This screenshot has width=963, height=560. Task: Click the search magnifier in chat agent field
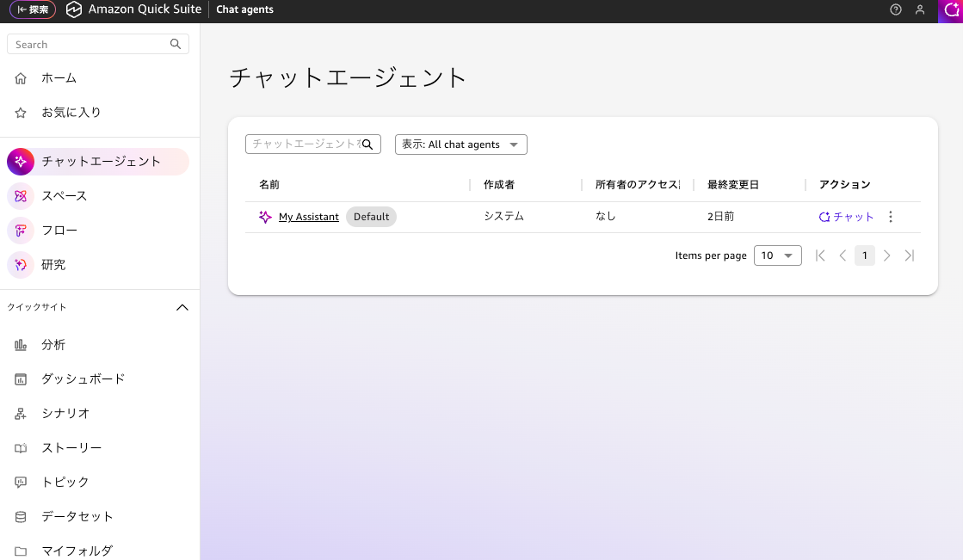coord(367,145)
